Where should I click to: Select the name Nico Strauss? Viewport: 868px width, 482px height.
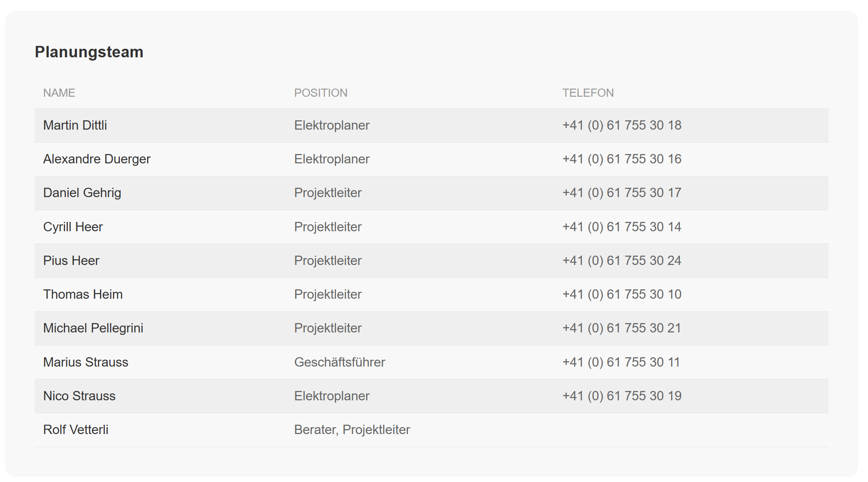[x=79, y=396]
